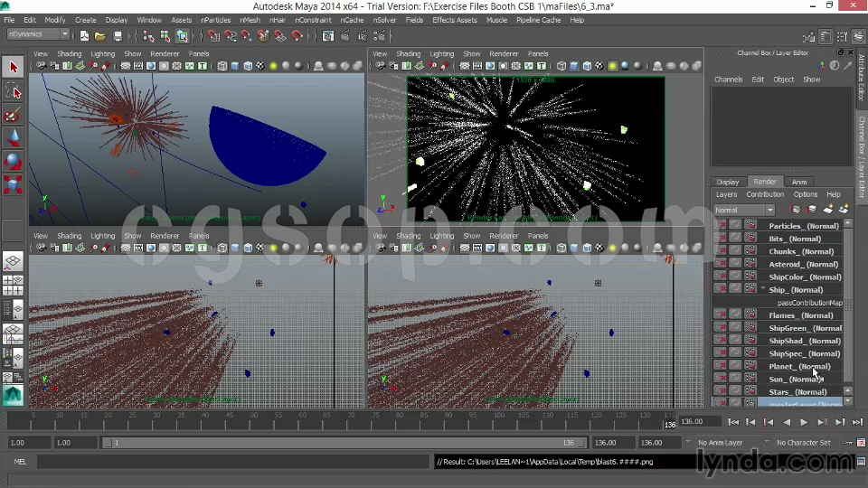868x488 pixels.
Task: Toggle smooth shade in top-left viewport
Action: [235, 66]
